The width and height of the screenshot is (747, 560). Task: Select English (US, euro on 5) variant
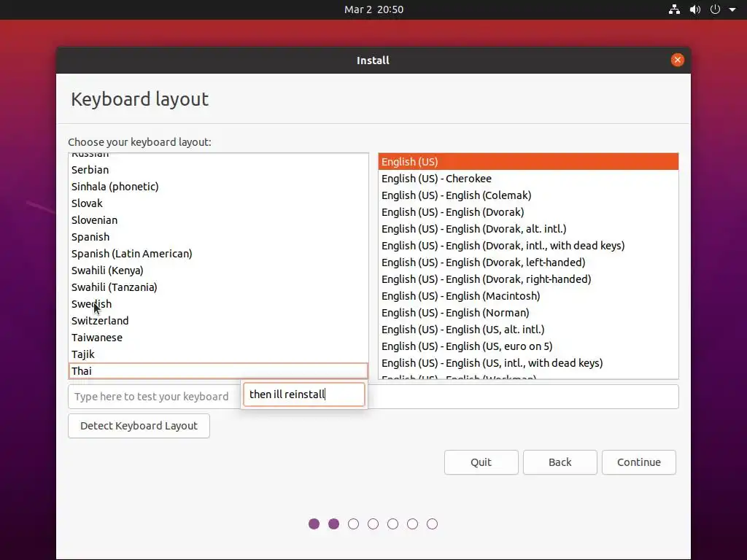point(528,346)
